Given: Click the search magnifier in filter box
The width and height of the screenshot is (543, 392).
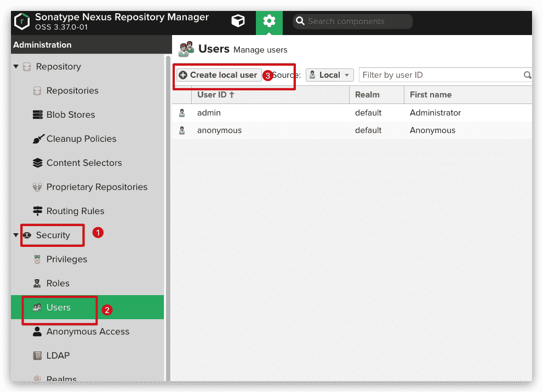Looking at the screenshot, I should point(527,75).
